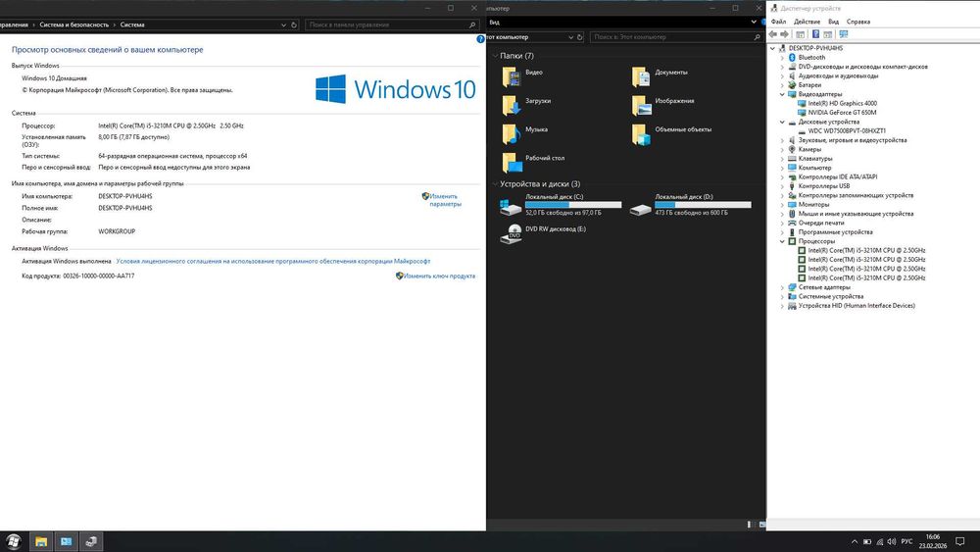Select Локальный диск (D:) drive
980x552 pixels.
coord(690,205)
